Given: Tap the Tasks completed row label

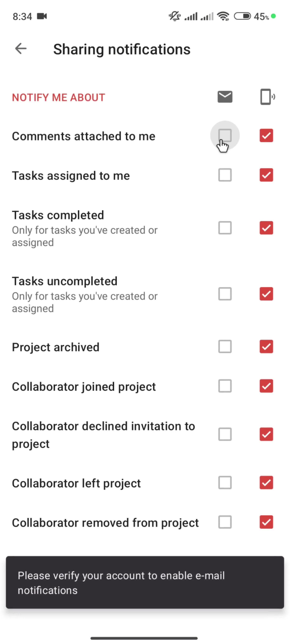Looking at the screenshot, I should tap(58, 215).
